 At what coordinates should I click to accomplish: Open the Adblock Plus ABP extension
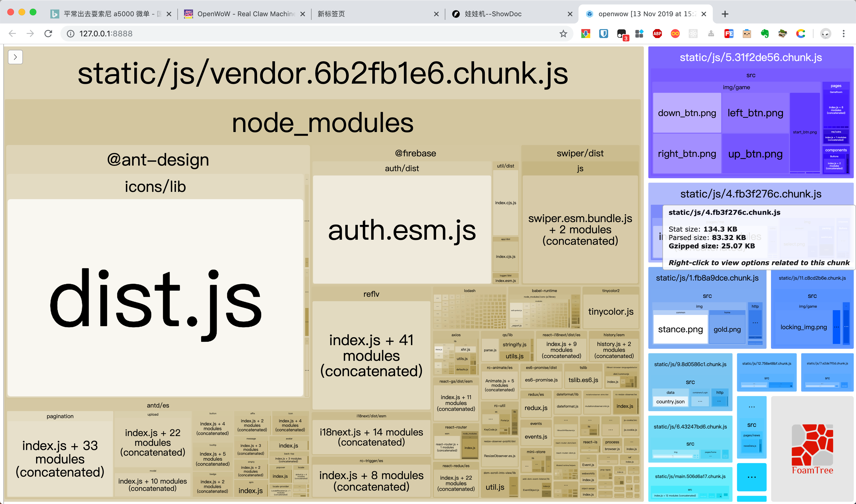(657, 34)
